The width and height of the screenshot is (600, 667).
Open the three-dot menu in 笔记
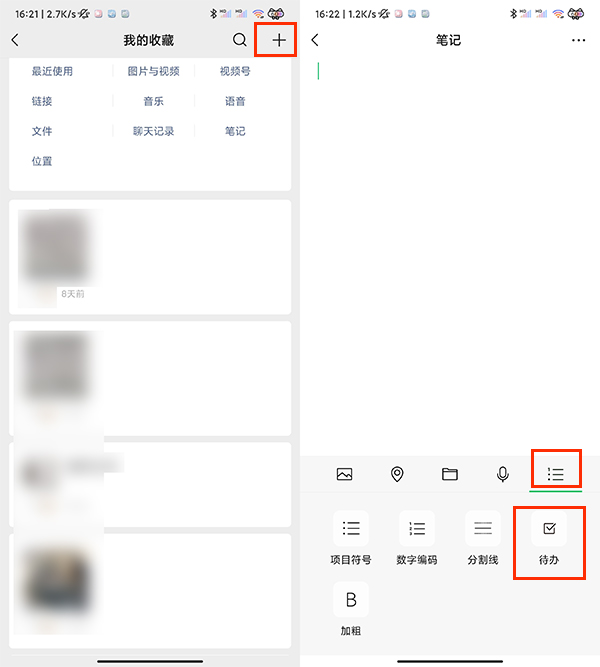[578, 40]
